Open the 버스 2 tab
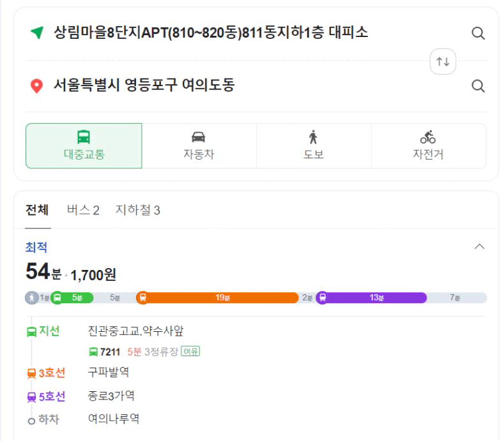504x441 pixels. [83, 210]
